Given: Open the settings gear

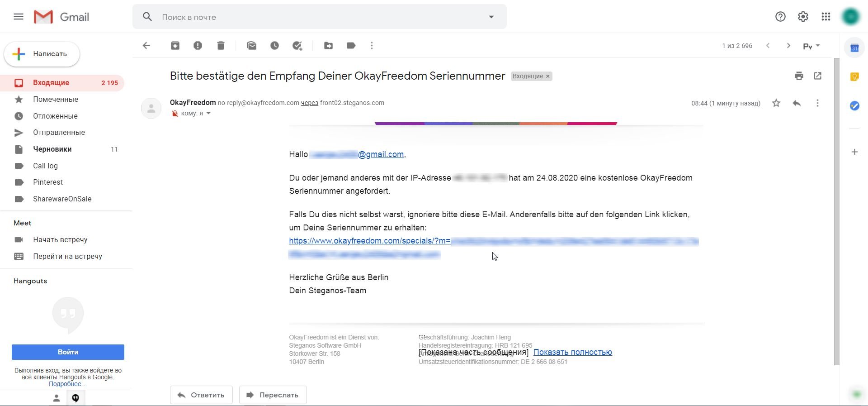Looking at the screenshot, I should coord(803,17).
